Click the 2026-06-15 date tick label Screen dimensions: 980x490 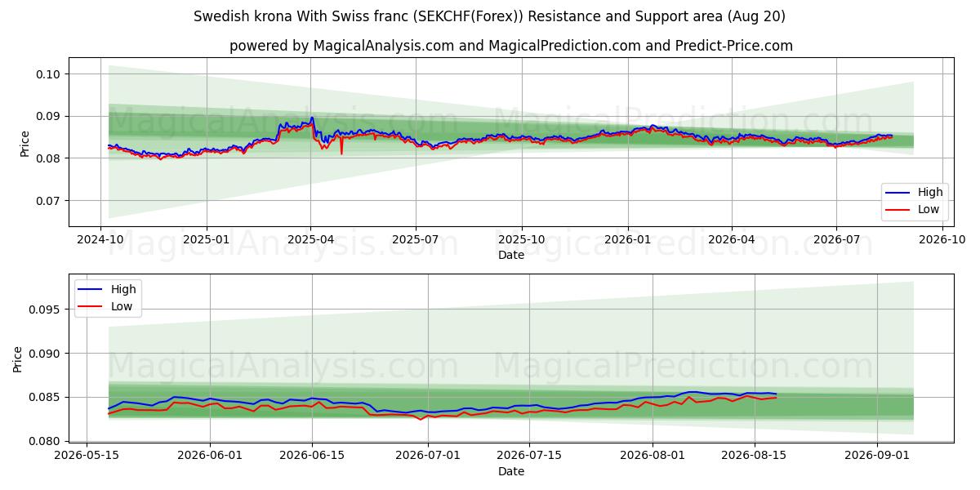pyautogui.click(x=312, y=456)
